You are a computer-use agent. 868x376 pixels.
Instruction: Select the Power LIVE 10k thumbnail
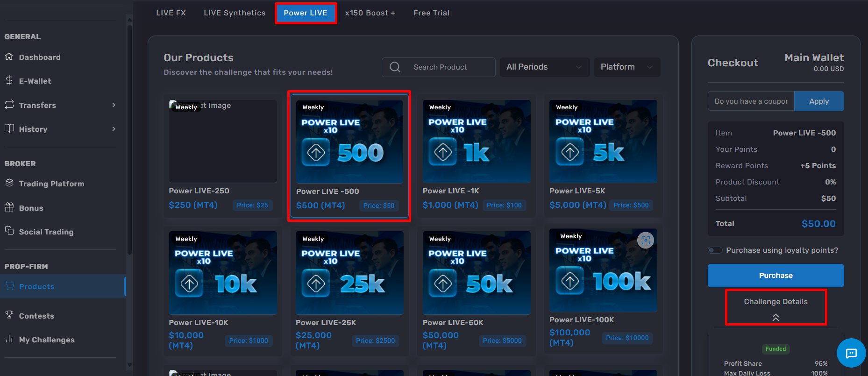(x=223, y=273)
